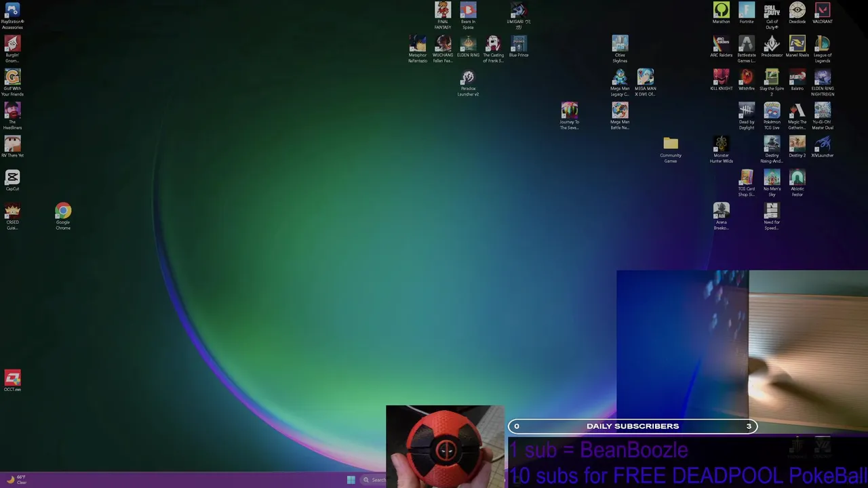Launch The Casting of Frank Stone icon
The height and width of the screenshot is (488, 868).
pos(494,49)
